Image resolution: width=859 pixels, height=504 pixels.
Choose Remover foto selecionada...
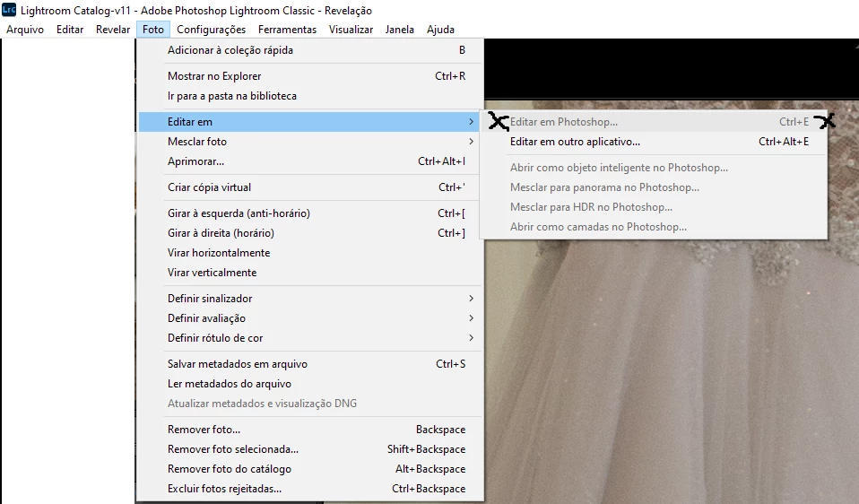(x=310, y=449)
